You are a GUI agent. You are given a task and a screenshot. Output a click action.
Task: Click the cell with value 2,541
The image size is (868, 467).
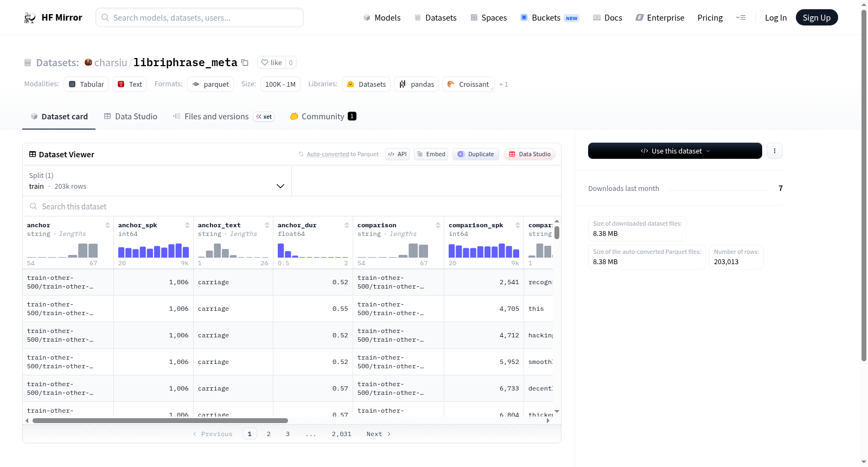click(x=484, y=282)
